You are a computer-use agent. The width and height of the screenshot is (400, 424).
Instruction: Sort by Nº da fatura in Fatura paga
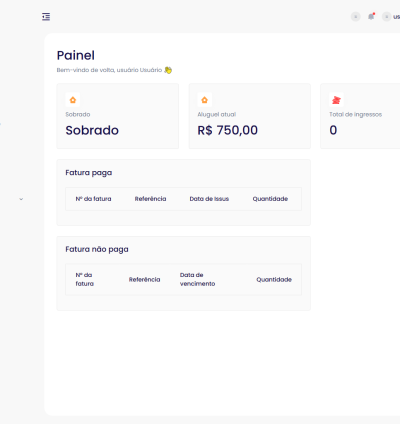(x=93, y=199)
